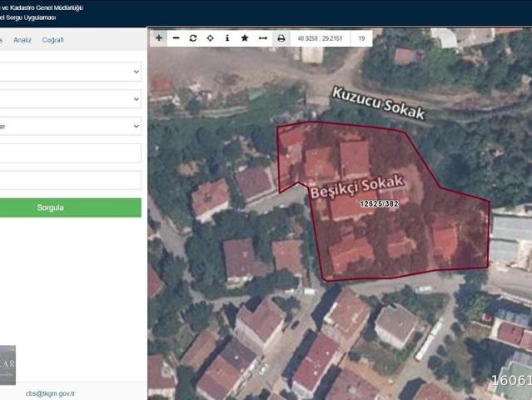
Task: Open the Analiz tab
Action: 22,40
